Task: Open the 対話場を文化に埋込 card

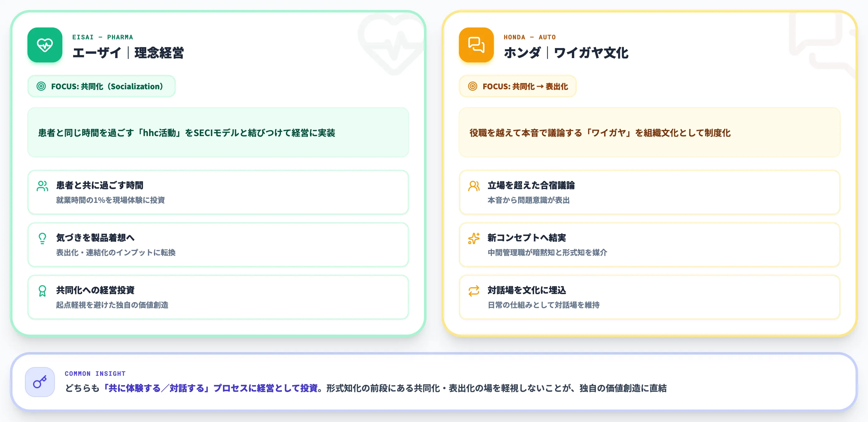Action: point(649,297)
